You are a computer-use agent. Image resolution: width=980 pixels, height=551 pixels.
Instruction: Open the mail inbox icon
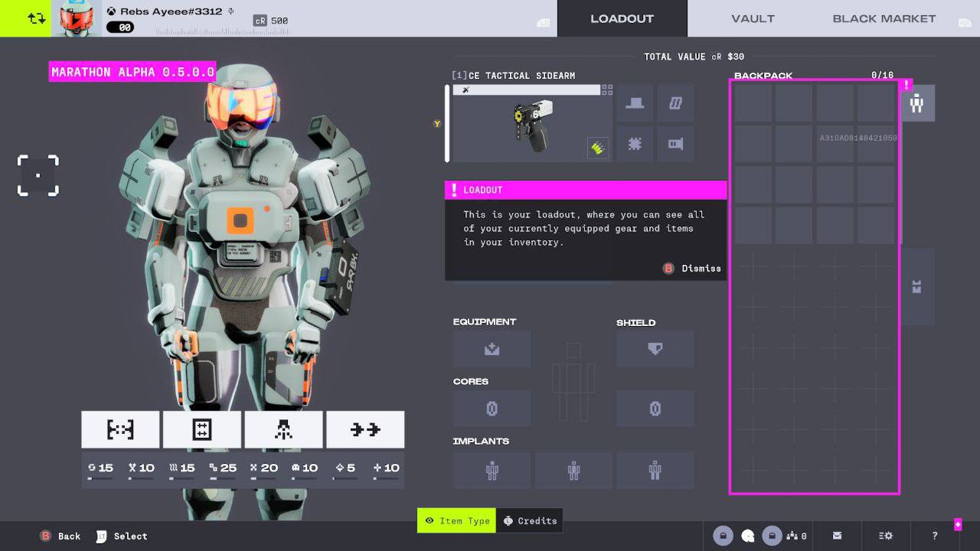point(837,536)
